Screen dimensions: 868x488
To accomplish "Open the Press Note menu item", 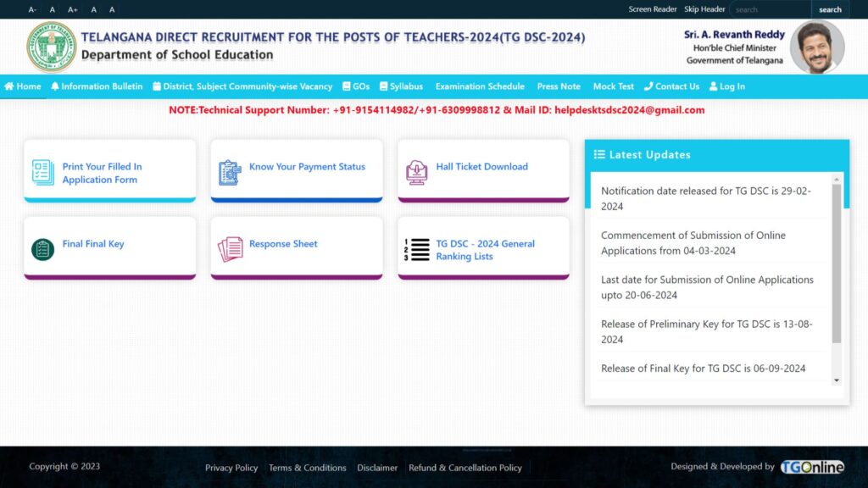I will tap(559, 86).
